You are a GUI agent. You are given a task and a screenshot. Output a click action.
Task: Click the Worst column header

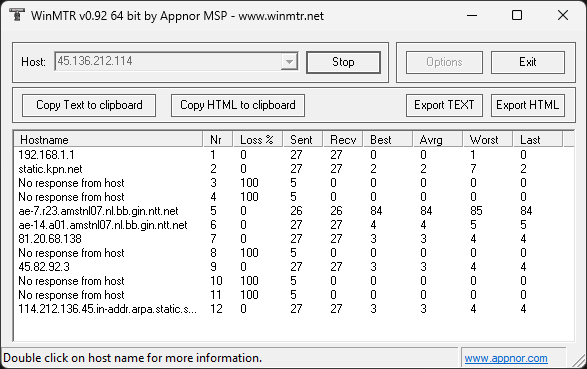[x=487, y=140]
